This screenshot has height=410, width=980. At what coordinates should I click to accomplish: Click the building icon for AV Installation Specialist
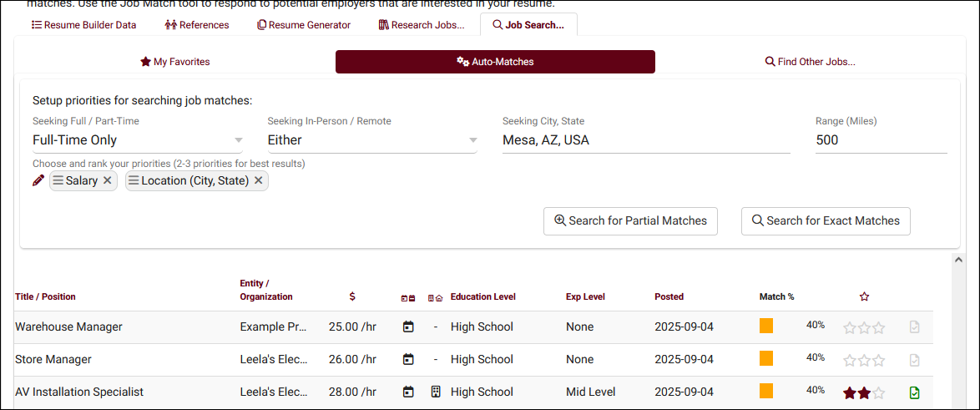[436, 392]
